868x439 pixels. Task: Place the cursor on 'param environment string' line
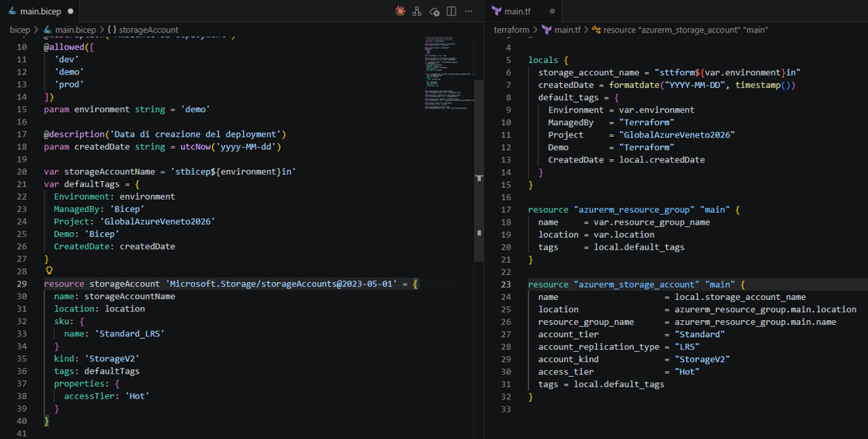tap(127, 110)
